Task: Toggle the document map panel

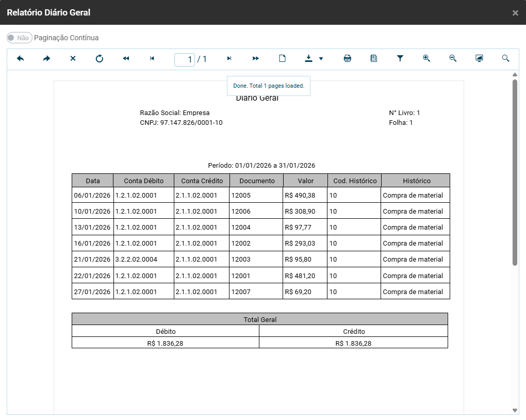Action: pyautogui.click(x=374, y=59)
